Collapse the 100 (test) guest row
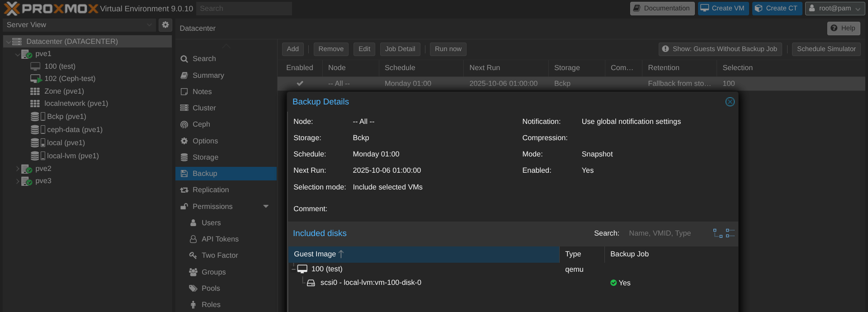 click(x=293, y=269)
